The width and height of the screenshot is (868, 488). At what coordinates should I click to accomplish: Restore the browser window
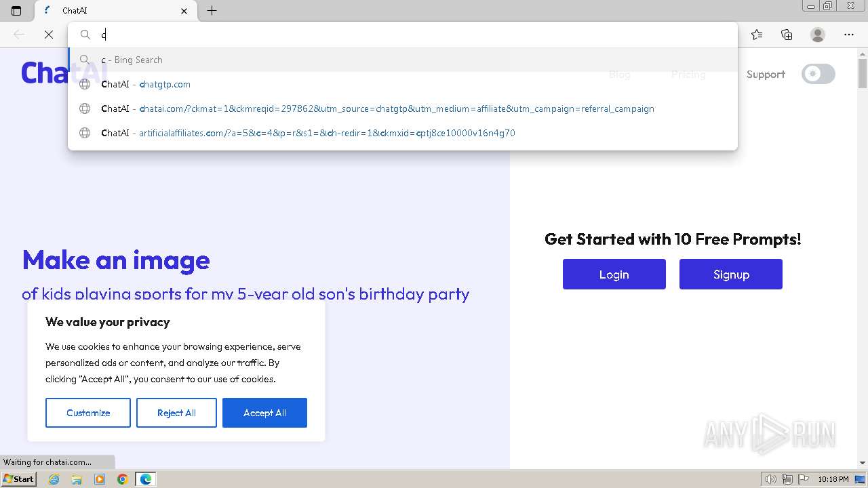point(828,5)
